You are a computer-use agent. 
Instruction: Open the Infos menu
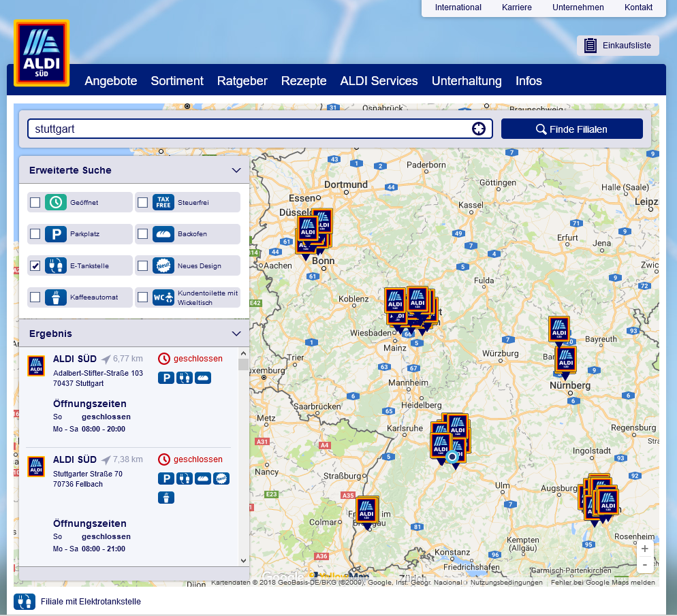tap(529, 81)
